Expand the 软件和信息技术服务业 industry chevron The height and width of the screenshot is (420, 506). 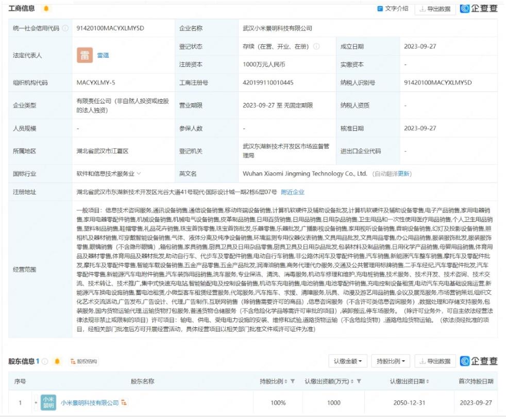(x=139, y=174)
